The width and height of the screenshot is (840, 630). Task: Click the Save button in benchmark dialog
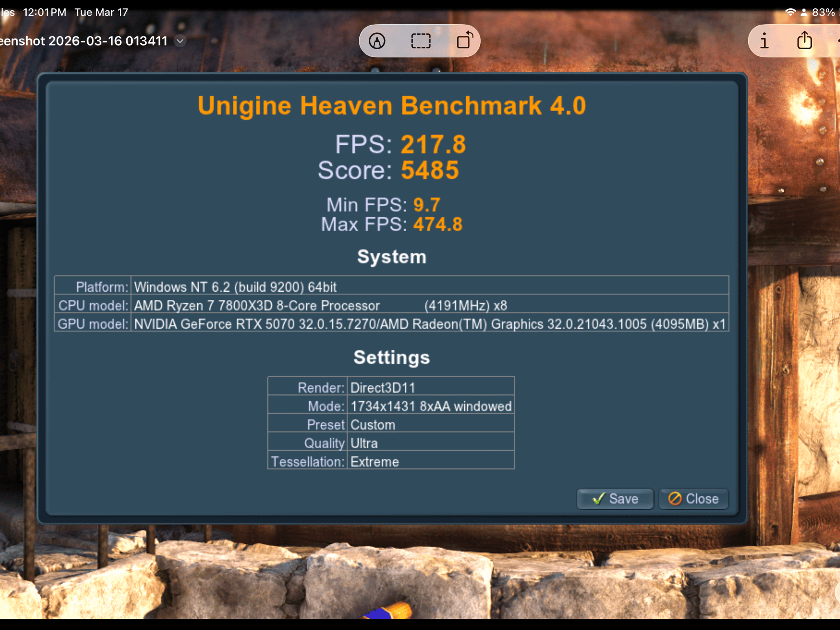615,499
